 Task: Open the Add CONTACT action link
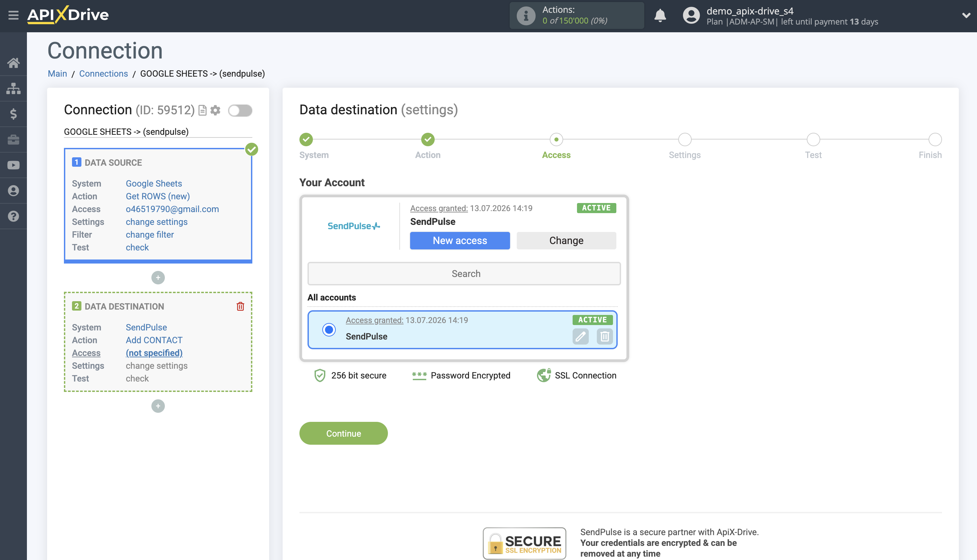click(154, 340)
